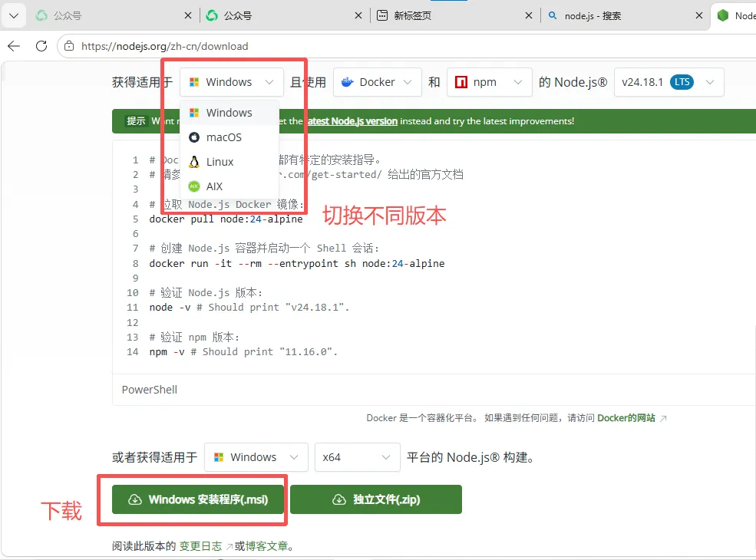Click the Linux penguin icon
The width and height of the screenshot is (756, 560).
[x=194, y=162]
